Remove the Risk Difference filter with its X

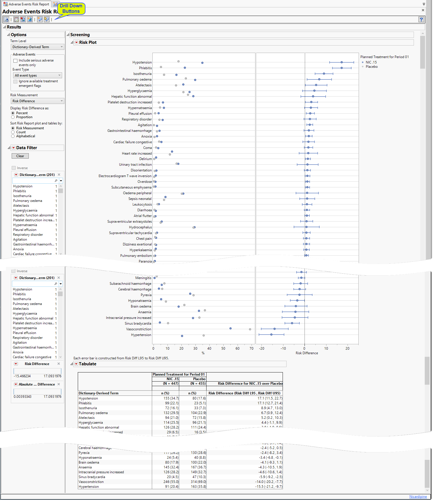(59, 364)
